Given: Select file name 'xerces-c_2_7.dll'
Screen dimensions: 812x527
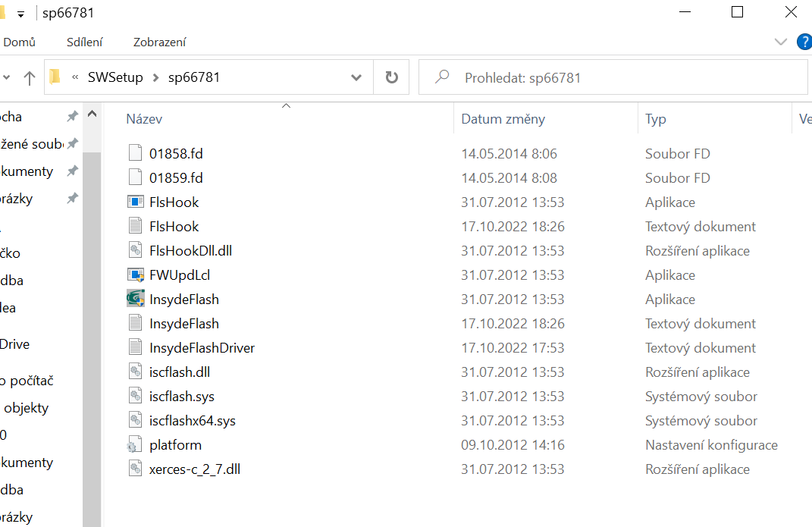Looking at the screenshot, I should (195, 469).
